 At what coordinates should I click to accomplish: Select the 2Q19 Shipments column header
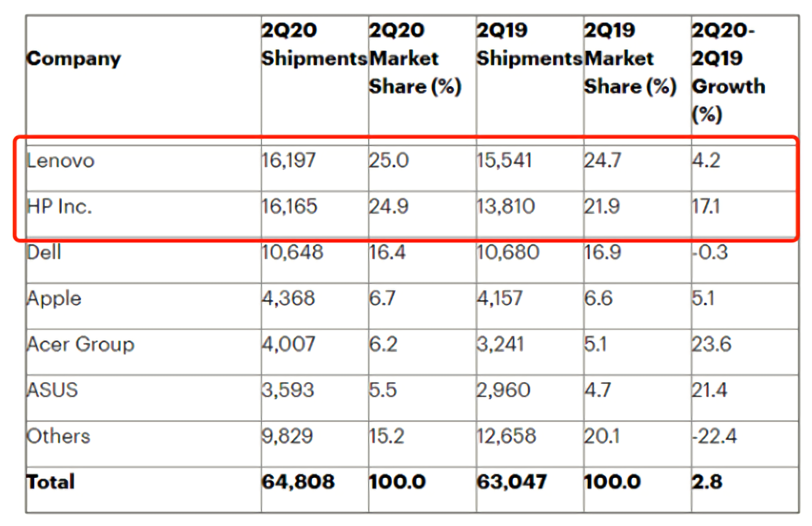coord(529,44)
